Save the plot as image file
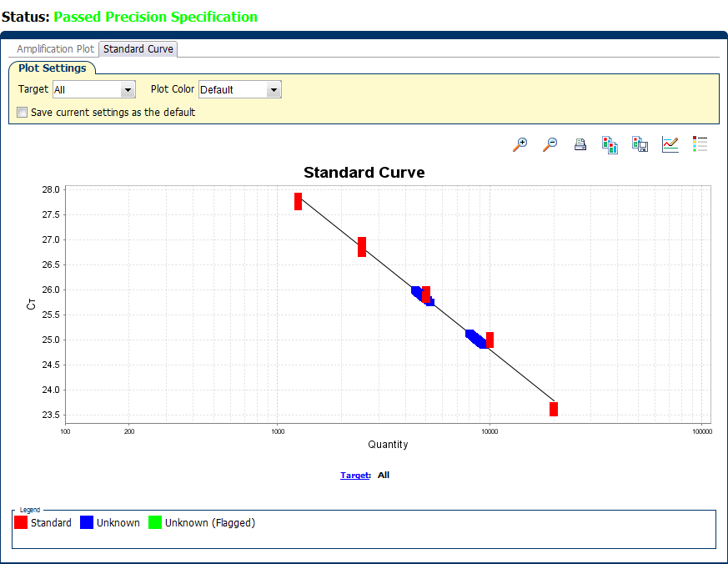This screenshot has width=728, height=564. [x=640, y=144]
